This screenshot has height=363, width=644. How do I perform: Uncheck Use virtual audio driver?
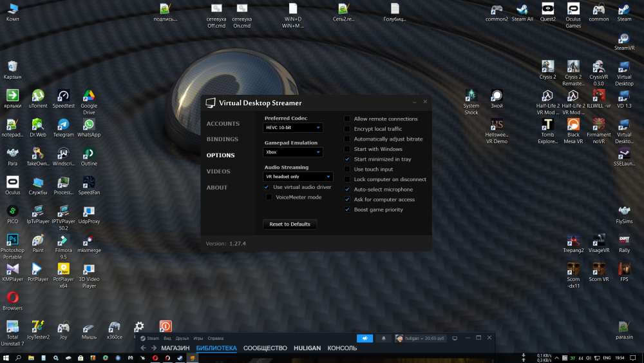pyautogui.click(x=267, y=187)
